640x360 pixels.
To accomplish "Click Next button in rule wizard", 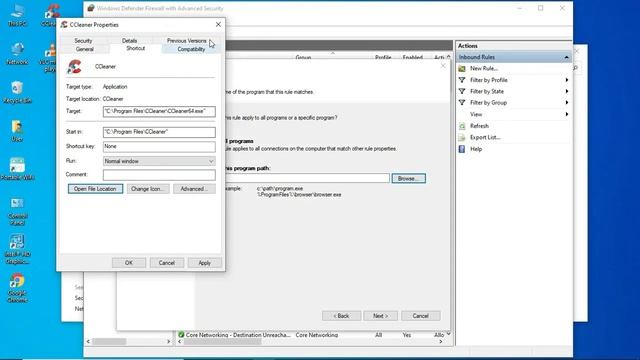I will (380, 316).
